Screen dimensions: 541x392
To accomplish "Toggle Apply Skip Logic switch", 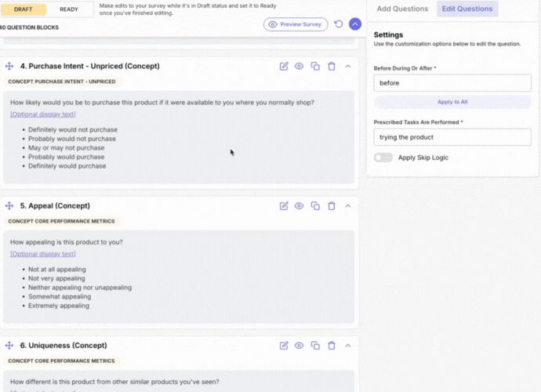I will 383,158.
